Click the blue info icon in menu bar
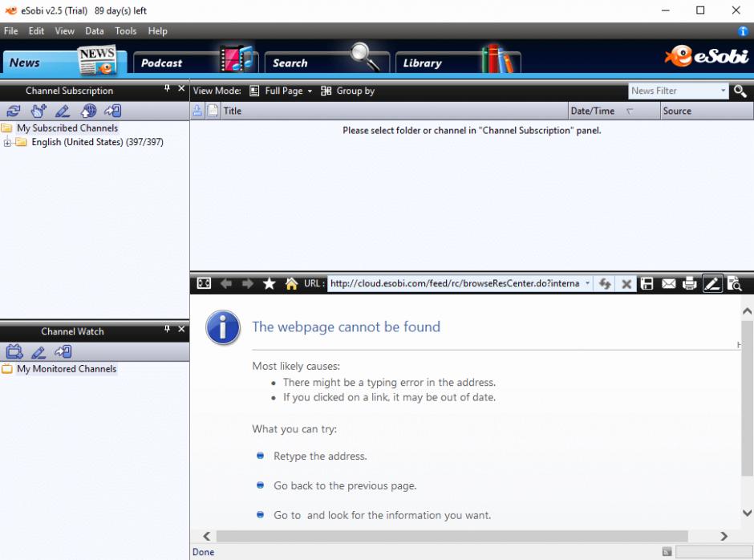The height and width of the screenshot is (560, 754). point(743,31)
